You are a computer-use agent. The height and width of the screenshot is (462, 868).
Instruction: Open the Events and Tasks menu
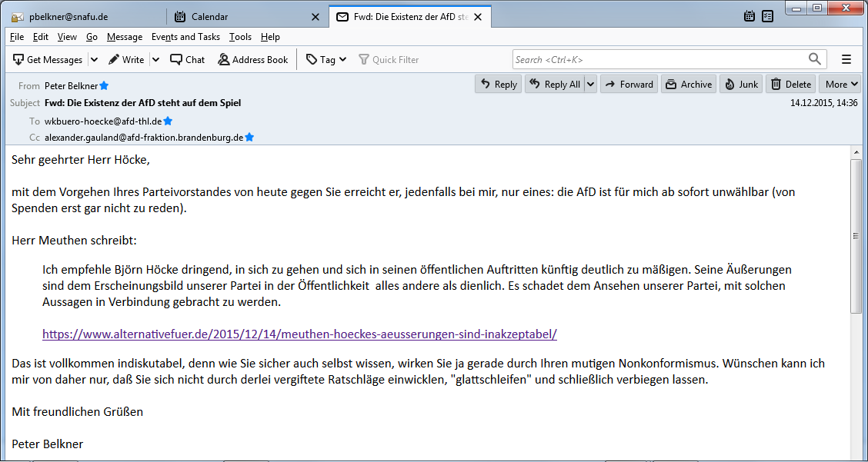pos(185,37)
